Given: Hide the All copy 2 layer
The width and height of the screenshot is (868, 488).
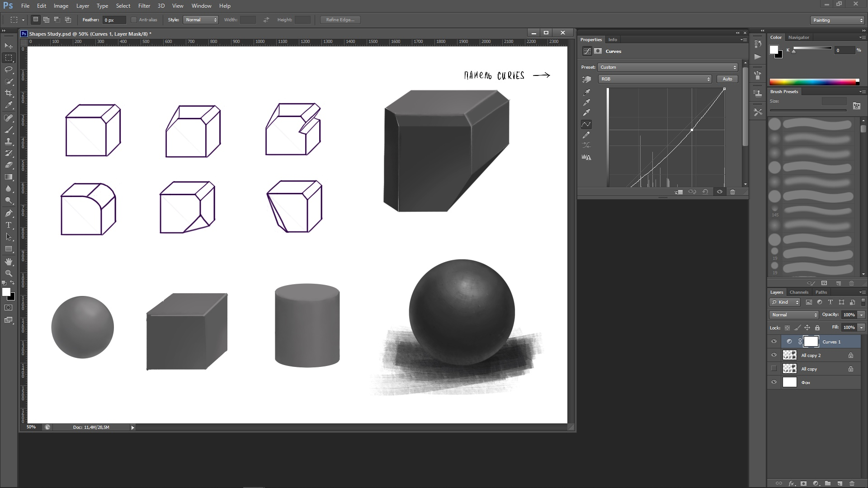Looking at the screenshot, I should [774, 355].
